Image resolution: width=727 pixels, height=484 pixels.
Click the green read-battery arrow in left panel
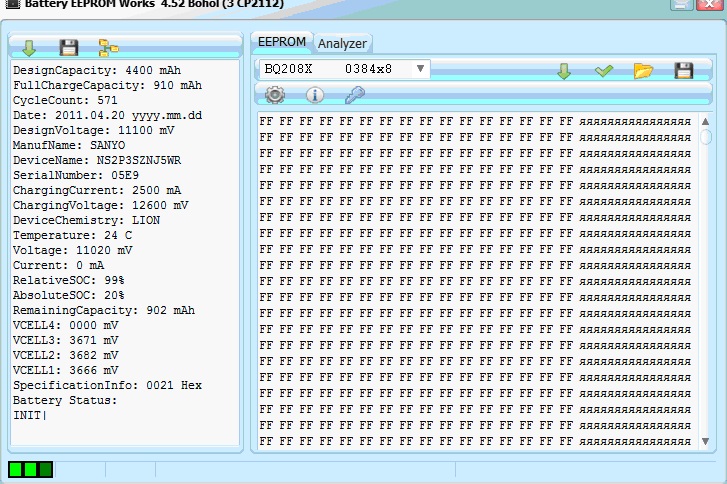(x=28, y=47)
